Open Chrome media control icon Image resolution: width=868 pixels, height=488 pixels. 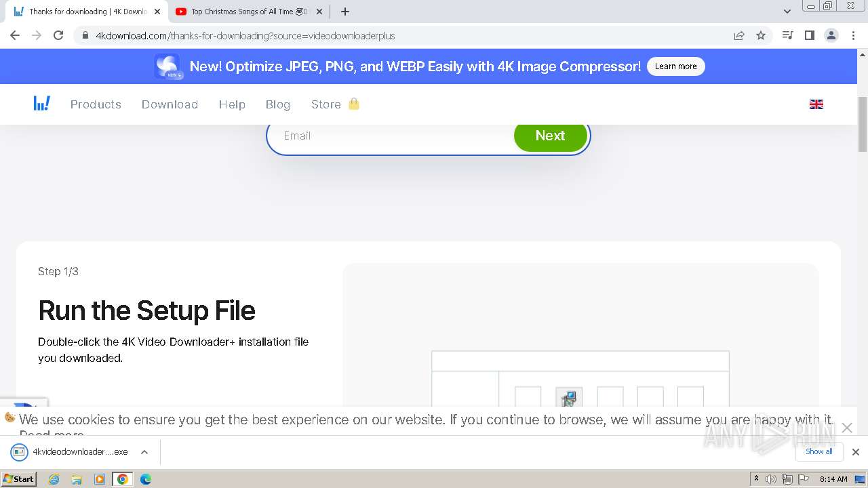pos(787,35)
